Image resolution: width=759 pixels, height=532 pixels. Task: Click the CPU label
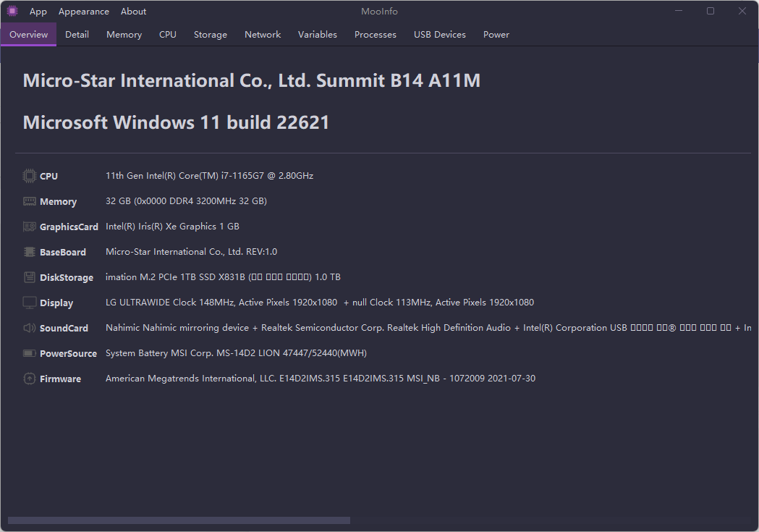[x=49, y=176]
